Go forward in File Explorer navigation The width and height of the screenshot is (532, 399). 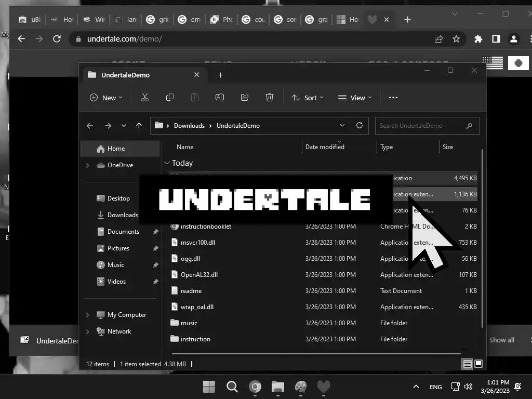tap(108, 126)
